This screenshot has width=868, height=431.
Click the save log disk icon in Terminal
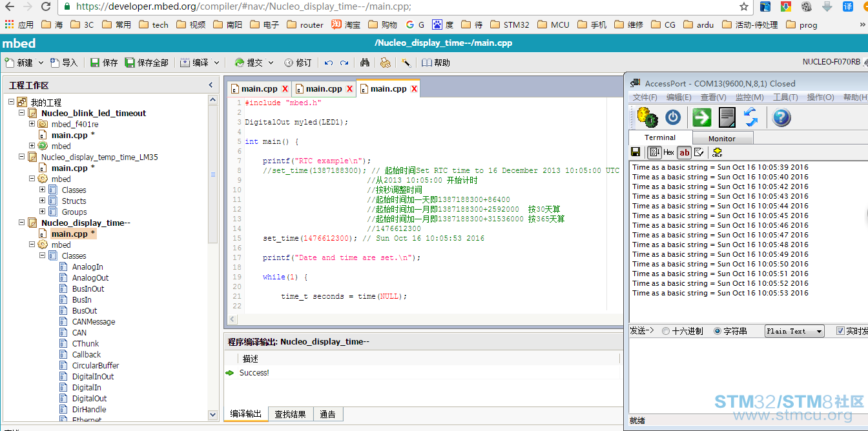click(636, 152)
